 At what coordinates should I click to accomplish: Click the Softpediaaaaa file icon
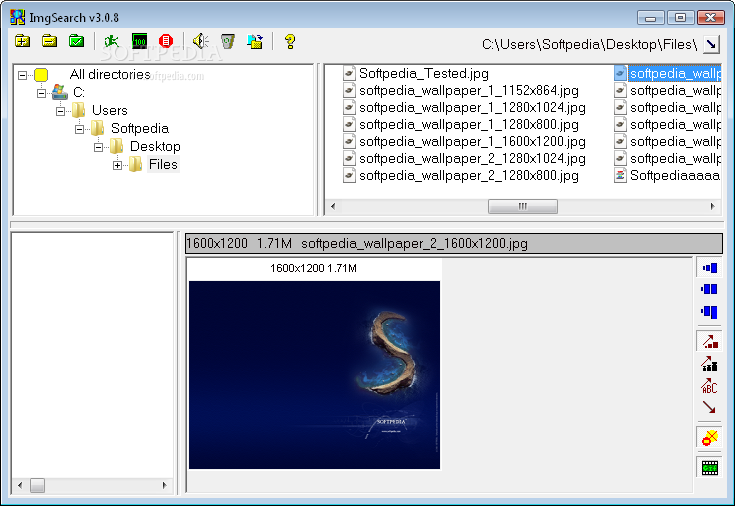(x=620, y=175)
